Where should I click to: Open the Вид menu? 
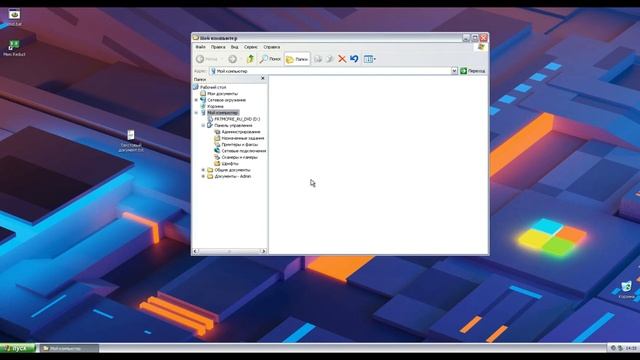(234, 47)
